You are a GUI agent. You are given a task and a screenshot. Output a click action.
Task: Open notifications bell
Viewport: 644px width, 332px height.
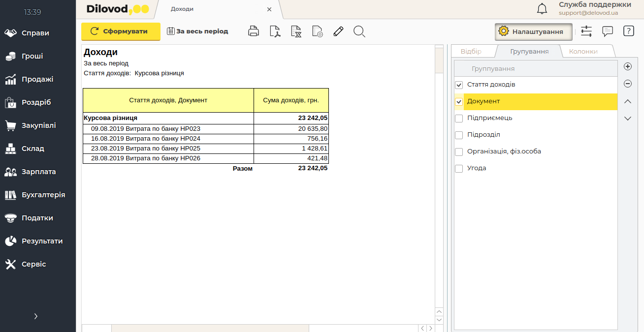point(542,9)
